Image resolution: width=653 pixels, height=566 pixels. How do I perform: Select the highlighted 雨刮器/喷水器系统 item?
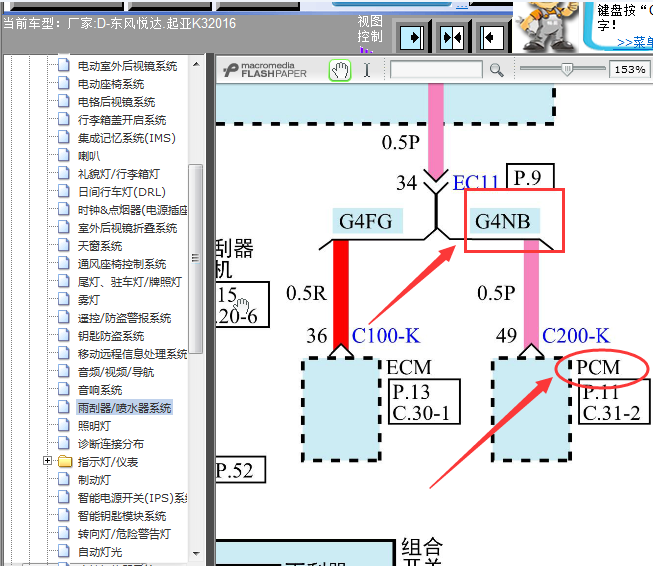[x=124, y=408]
